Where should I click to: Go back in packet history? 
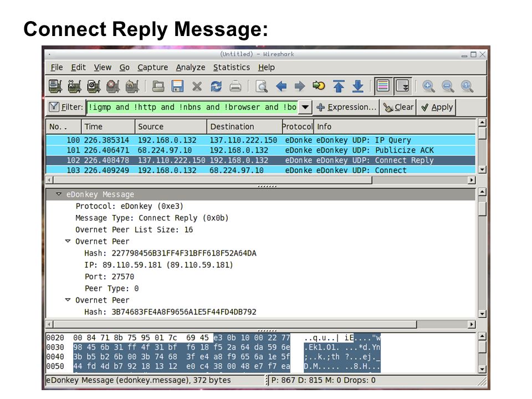point(281,86)
